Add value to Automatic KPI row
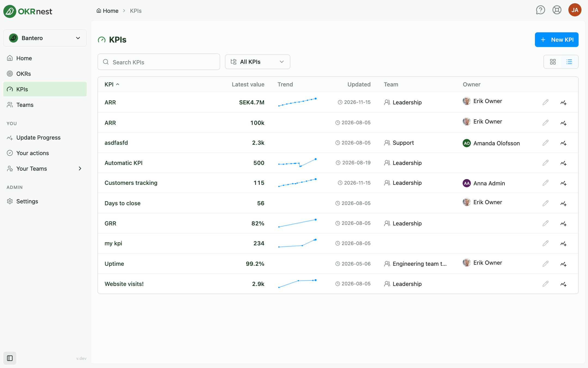This screenshot has height=368, width=588. pos(563,163)
